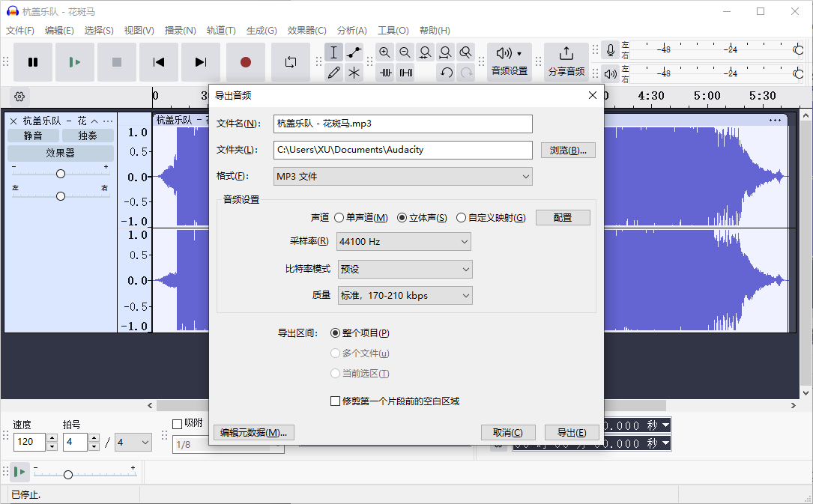Open the 格式 MP3 文件 dropdown
Viewport: 813px width, 504px height.
(402, 177)
